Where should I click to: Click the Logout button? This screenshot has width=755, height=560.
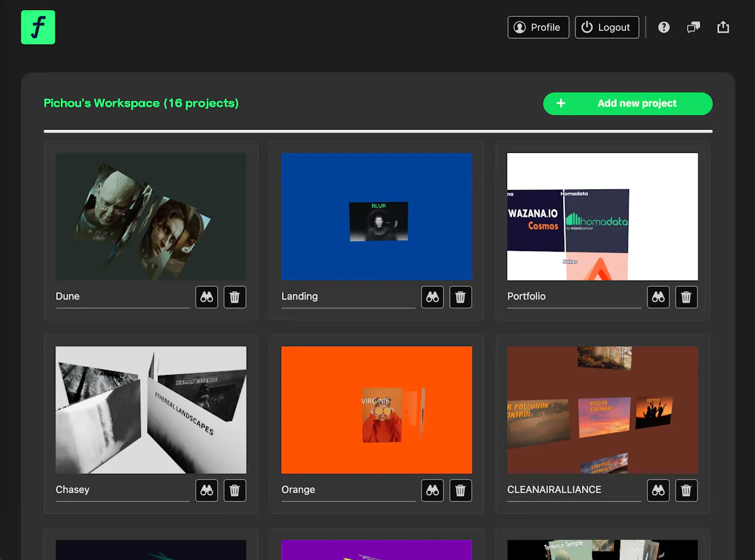[607, 27]
